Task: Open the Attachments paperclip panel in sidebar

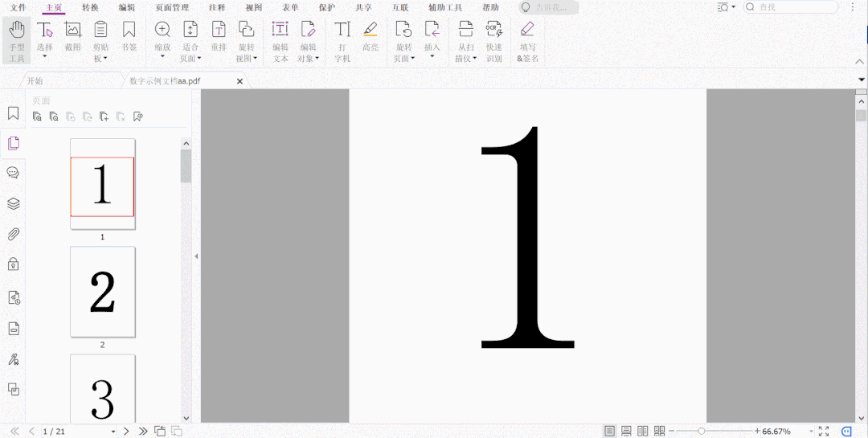Action: tap(13, 234)
